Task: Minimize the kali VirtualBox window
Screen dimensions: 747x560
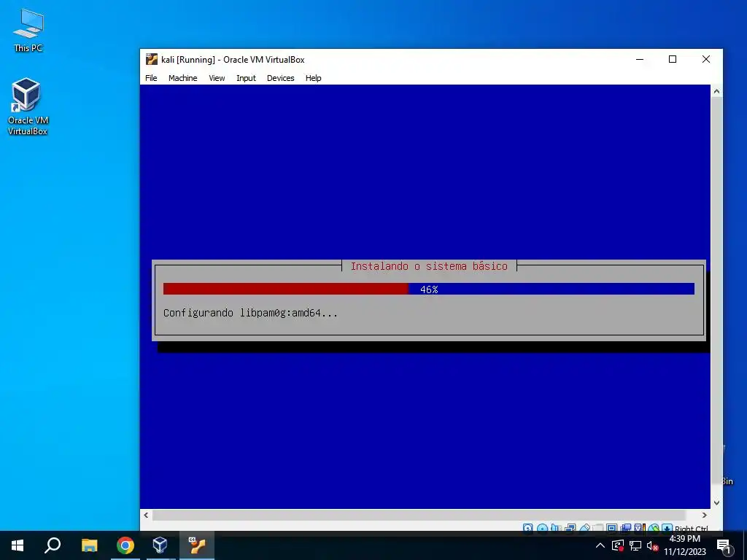Action: click(640, 59)
